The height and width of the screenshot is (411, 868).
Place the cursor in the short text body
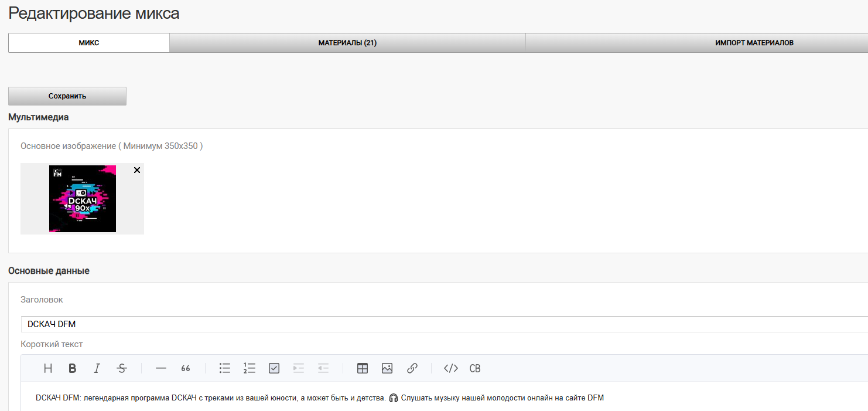(x=444, y=398)
